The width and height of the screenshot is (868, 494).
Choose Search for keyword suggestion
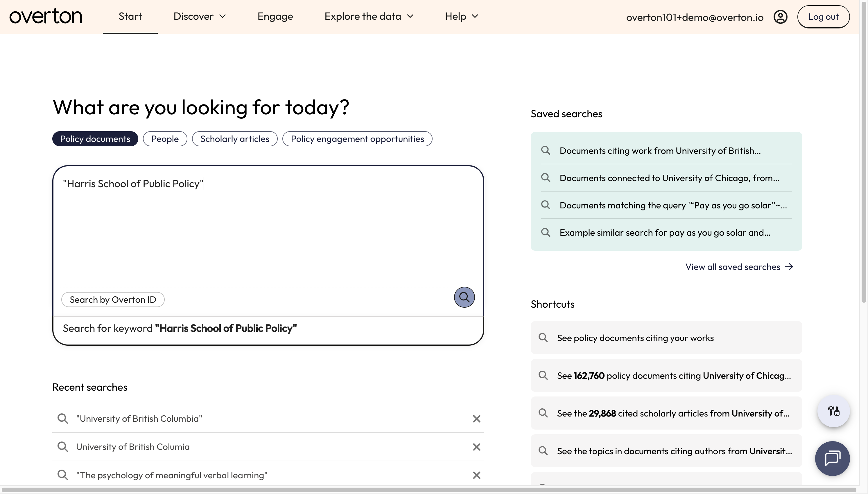coord(268,329)
